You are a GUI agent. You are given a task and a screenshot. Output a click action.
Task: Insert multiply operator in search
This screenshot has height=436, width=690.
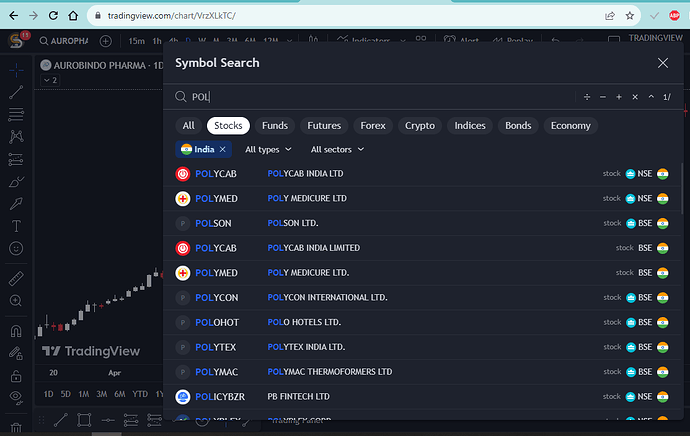pyautogui.click(x=635, y=97)
